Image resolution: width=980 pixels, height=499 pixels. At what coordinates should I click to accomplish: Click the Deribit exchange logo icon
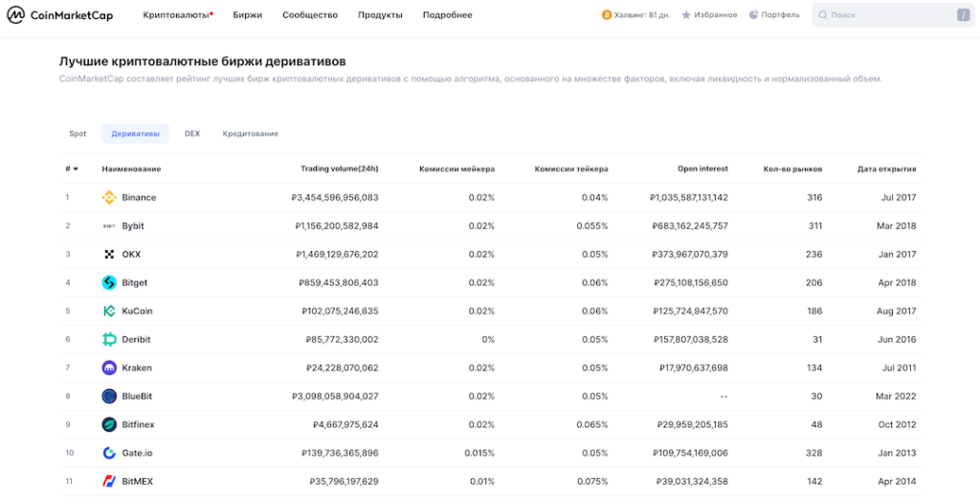(109, 339)
